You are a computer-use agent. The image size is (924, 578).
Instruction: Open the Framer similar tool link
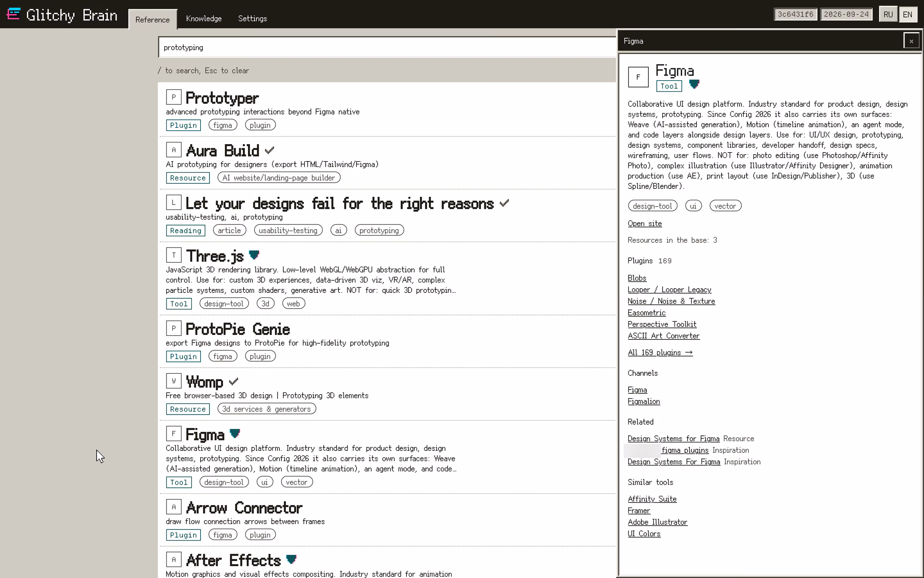pyautogui.click(x=639, y=511)
